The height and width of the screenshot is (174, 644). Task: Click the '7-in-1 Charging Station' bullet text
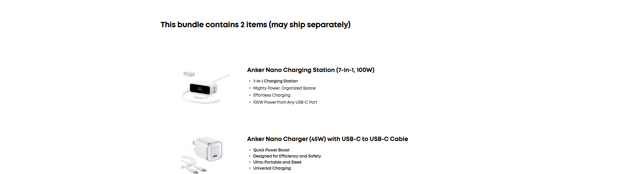pos(275,81)
